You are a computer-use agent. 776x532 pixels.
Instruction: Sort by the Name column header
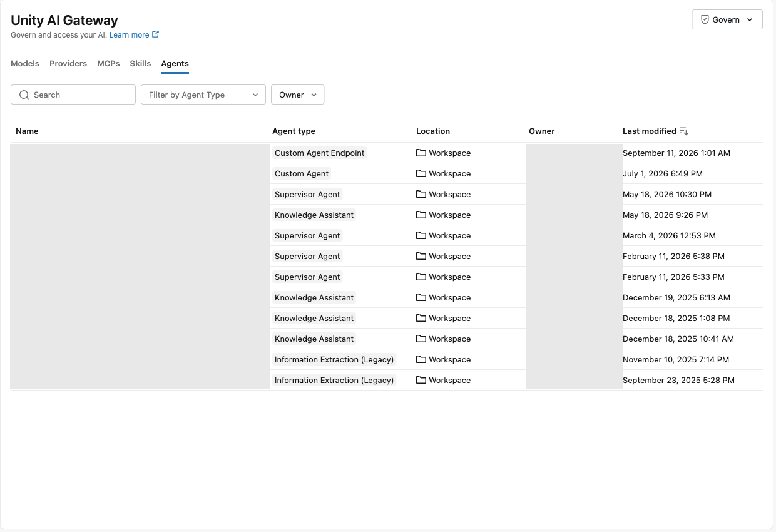point(27,131)
